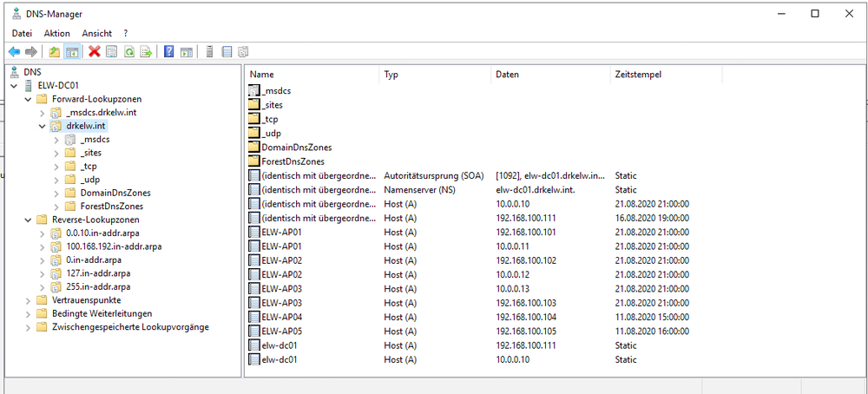This screenshot has height=394, width=868.
Task: Click the green Refresh toolbar icon
Action: coord(128,52)
